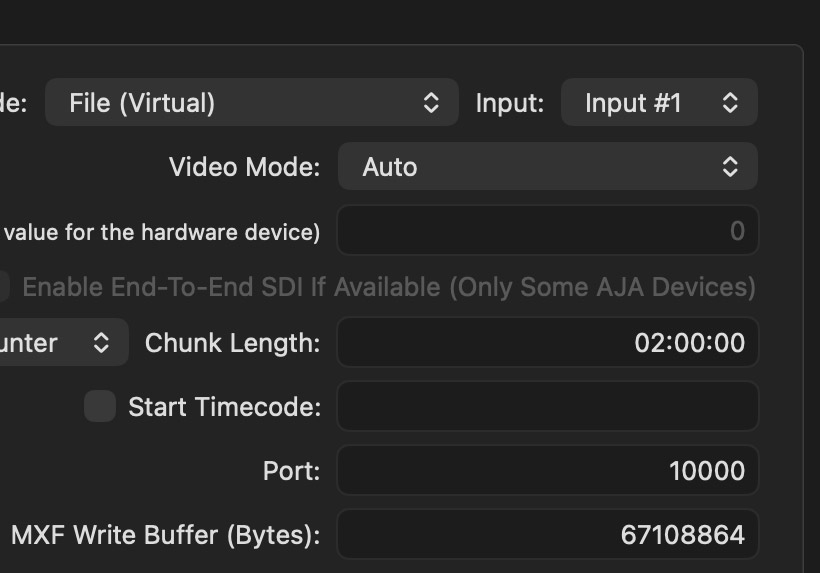820x573 pixels.
Task: Click the chevron arrows on File (Virtual)
Action: pos(431,102)
